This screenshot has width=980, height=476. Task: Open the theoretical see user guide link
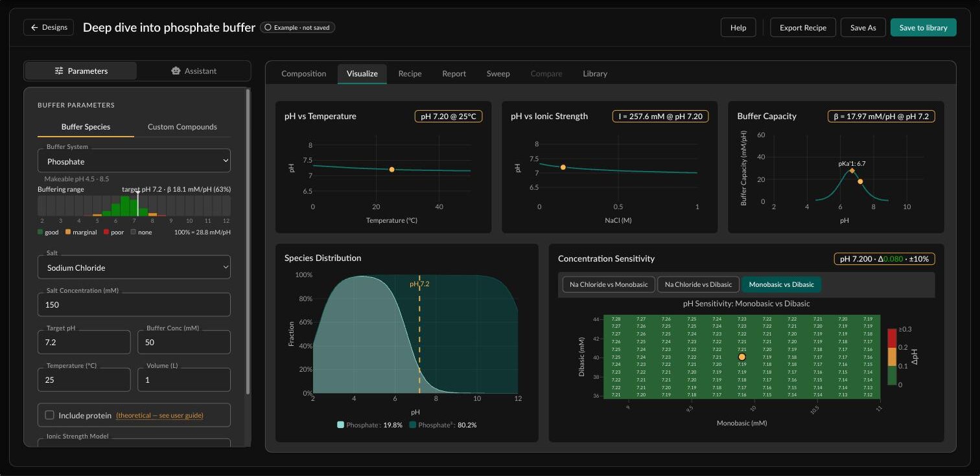click(x=159, y=416)
